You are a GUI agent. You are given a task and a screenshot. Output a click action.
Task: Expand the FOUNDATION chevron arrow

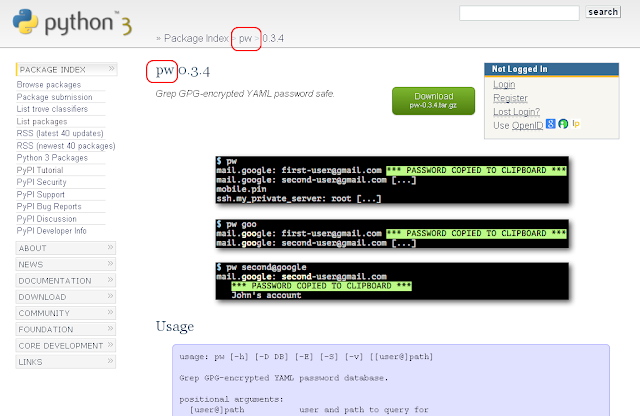110,328
